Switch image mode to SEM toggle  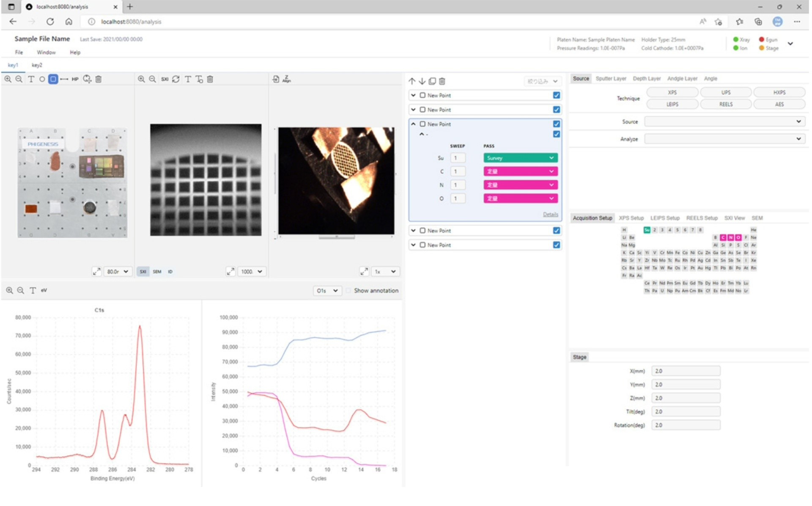157,272
